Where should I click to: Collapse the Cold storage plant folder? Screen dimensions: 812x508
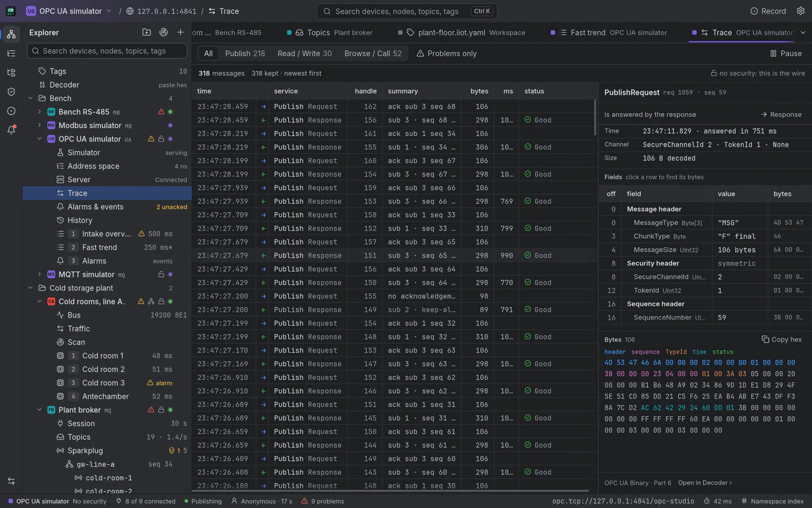pos(30,288)
